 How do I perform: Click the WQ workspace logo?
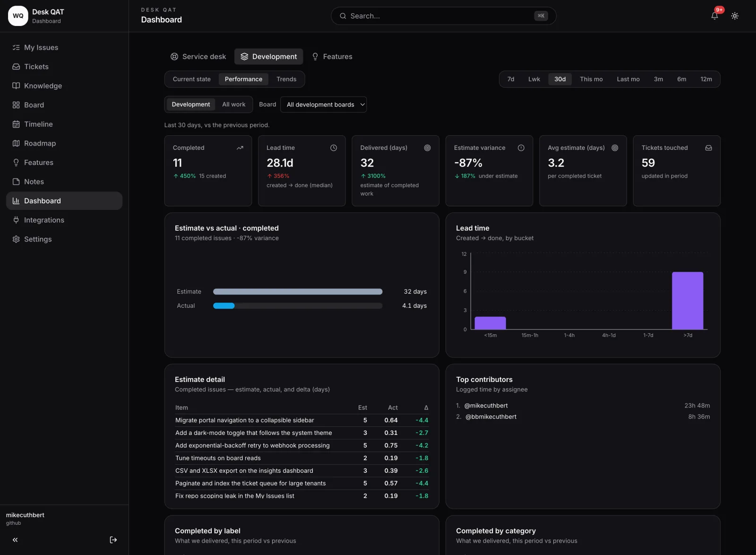[x=18, y=16]
